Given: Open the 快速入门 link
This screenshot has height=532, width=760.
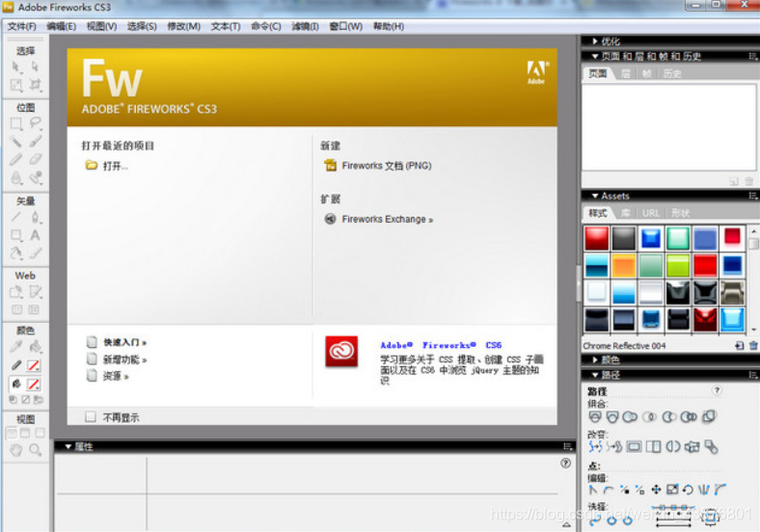Looking at the screenshot, I should pos(124,342).
